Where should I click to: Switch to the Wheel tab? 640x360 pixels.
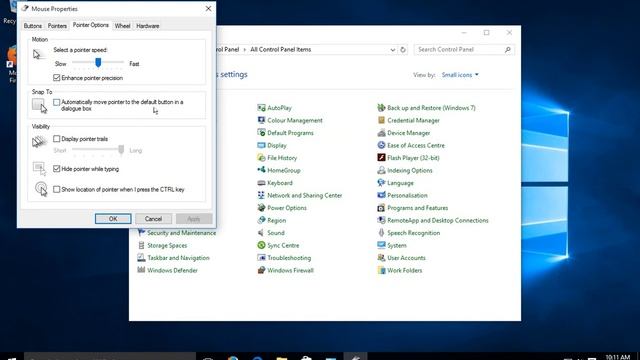coord(122,26)
